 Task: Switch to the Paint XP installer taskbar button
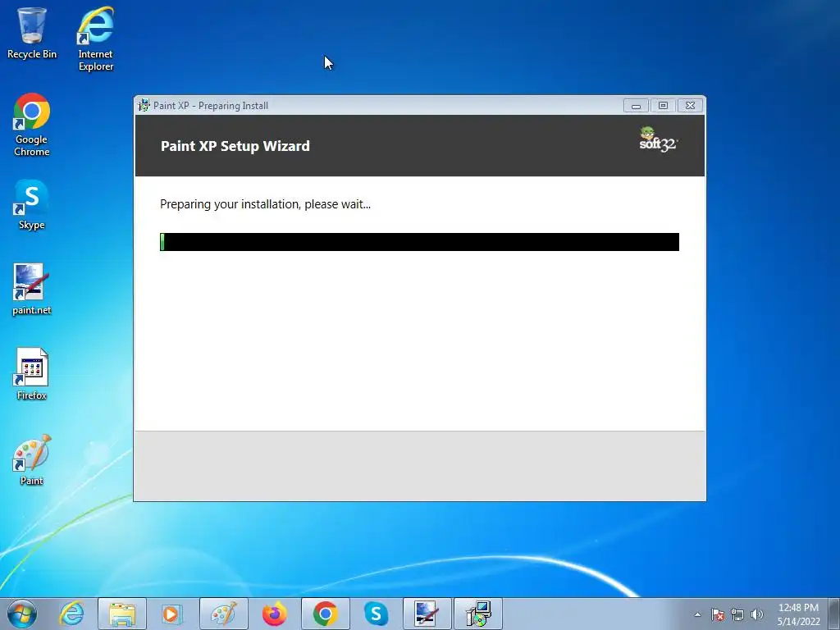pos(478,614)
